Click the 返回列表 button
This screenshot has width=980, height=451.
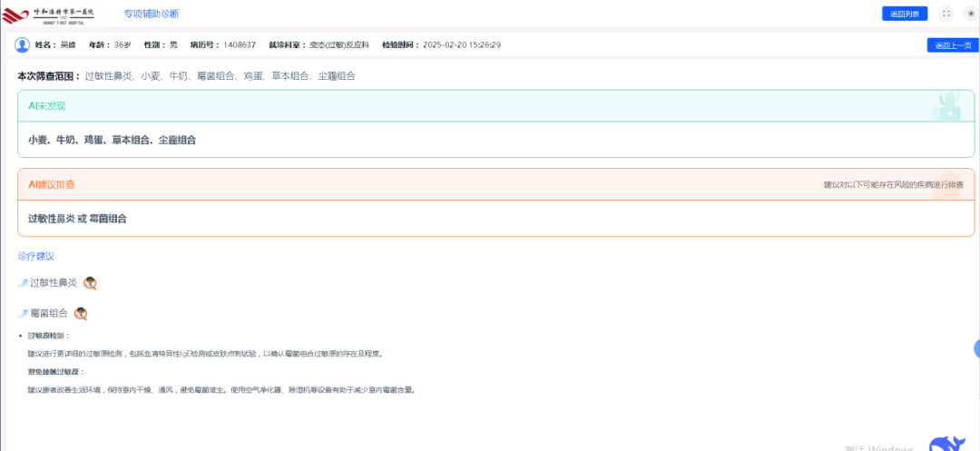904,14
